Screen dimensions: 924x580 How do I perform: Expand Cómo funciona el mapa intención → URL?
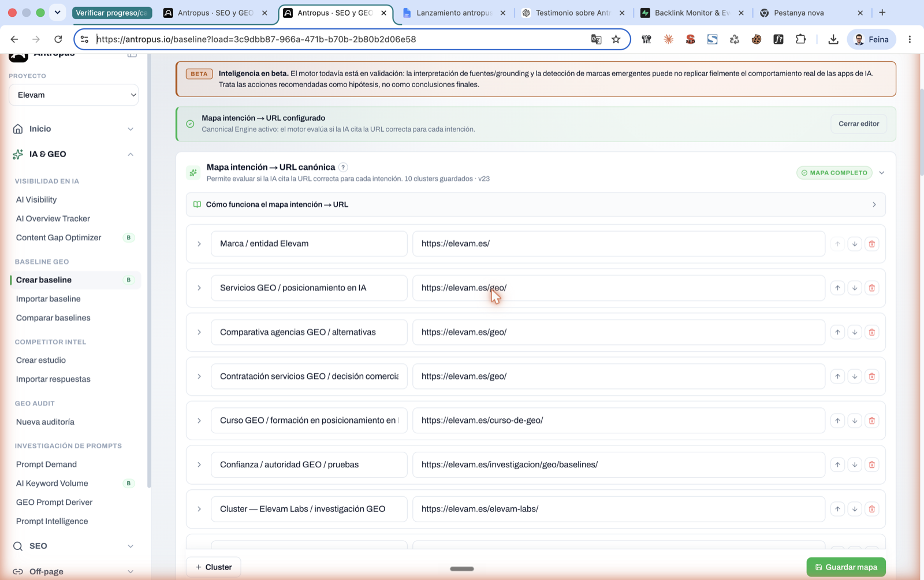pyautogui.click(x=535, y=205)
